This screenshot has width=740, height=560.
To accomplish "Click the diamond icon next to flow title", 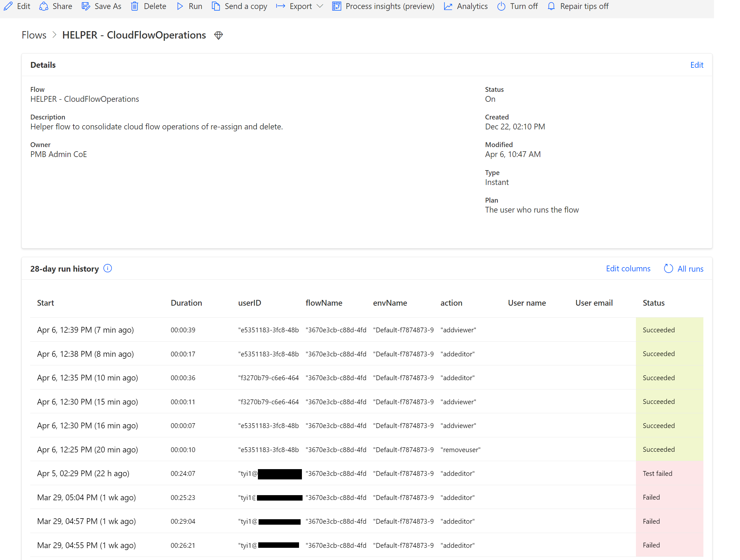I will (218, 35).
